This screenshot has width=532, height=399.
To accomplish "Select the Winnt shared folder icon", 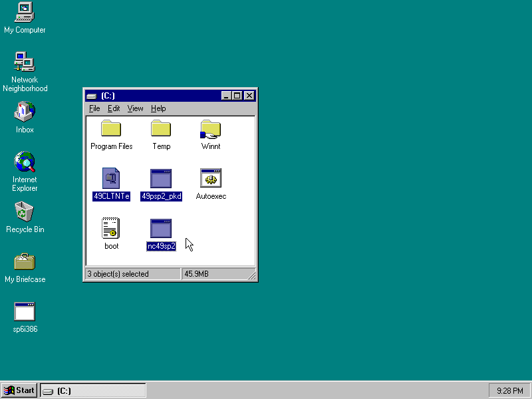I will (211, 129).
